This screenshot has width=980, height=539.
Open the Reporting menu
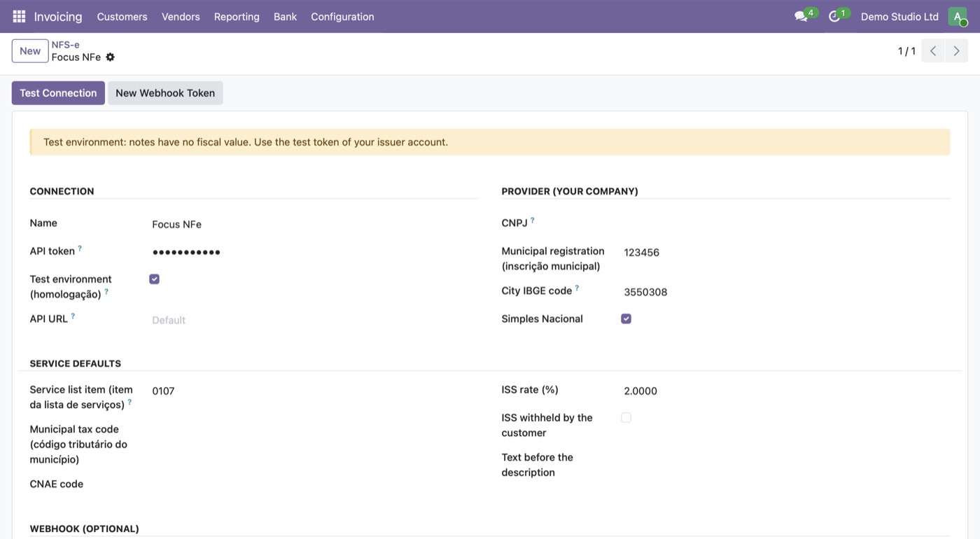pyautogui.click(x=237, y=16)
